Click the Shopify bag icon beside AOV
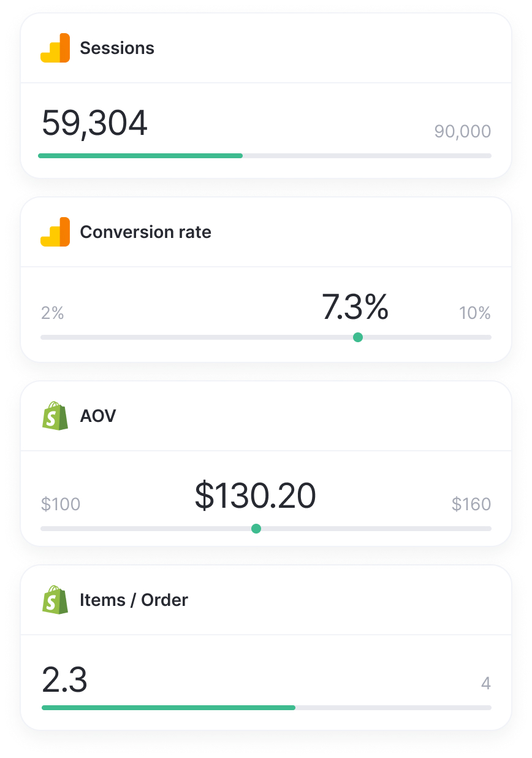 (x=55, y=416)
